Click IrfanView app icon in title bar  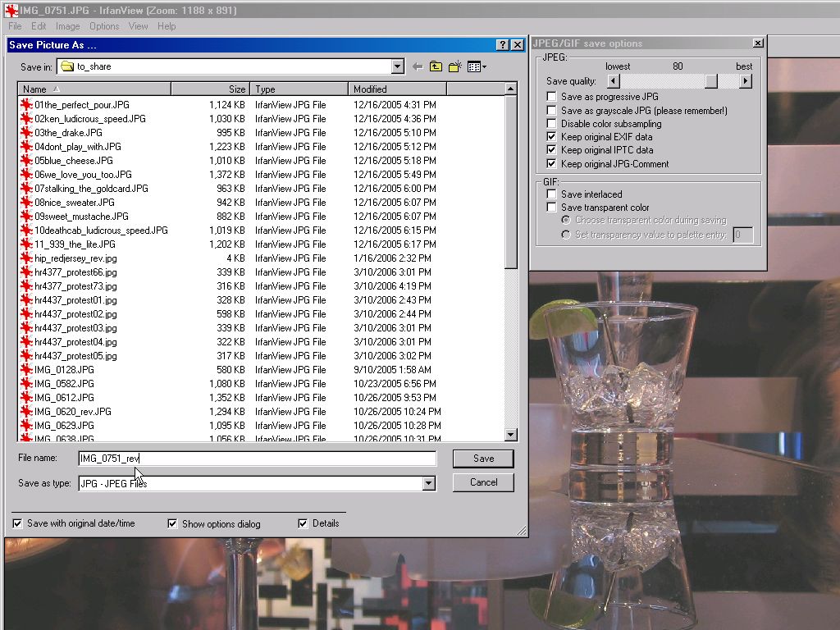[x=11, y=10]
